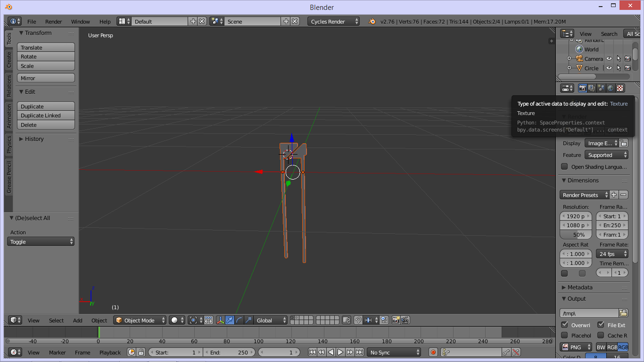Image resolution: width=644 pixels, height=362 pixels.
Task: Open the No Sync dropdown
Action: 394,352
